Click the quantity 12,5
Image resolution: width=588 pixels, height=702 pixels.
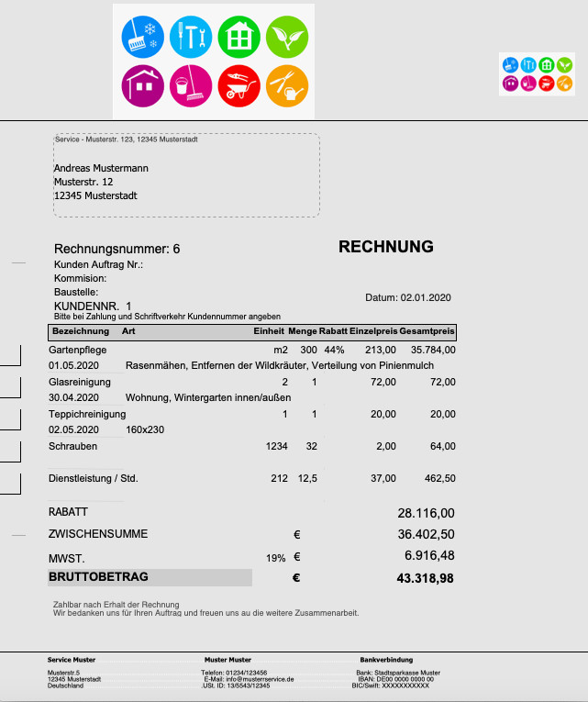click(307, 479)
